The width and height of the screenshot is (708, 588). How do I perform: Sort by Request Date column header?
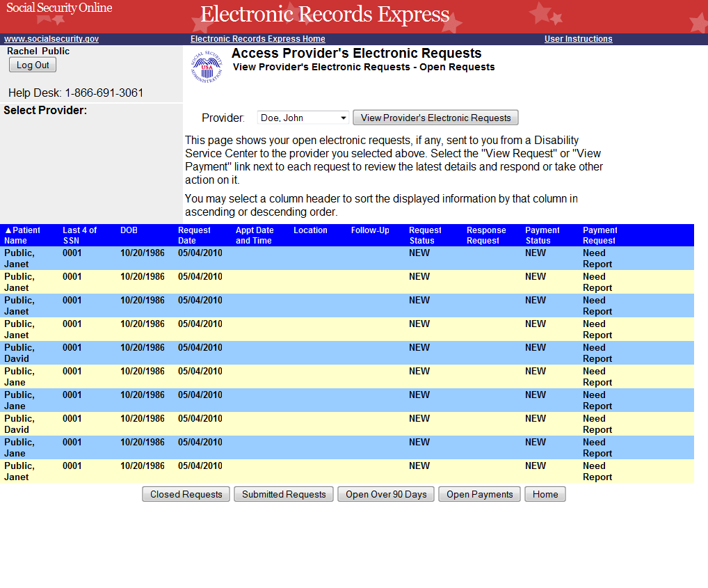click(194, 235)
